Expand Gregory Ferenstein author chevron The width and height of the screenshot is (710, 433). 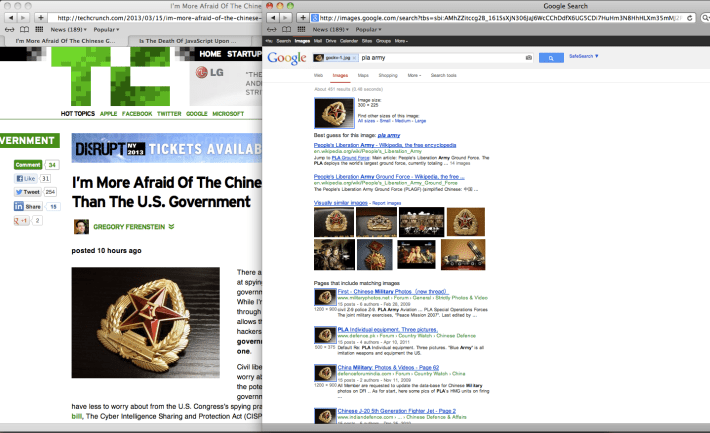pos(171,226)
